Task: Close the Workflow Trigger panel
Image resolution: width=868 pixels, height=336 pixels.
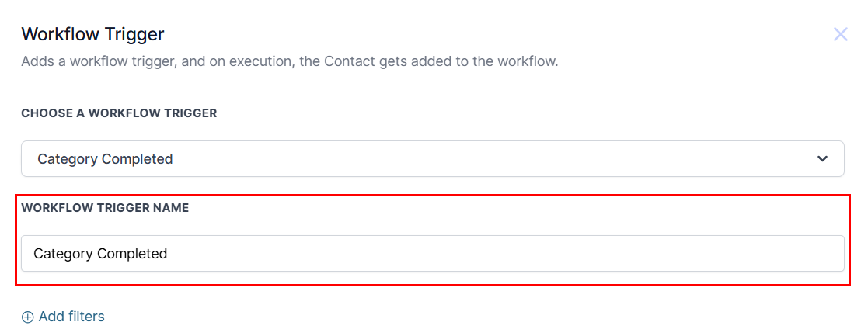Action: point(840,34)
